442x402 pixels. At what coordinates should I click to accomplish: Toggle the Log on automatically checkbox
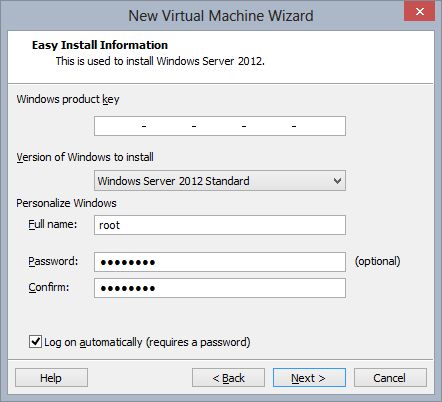(35, 342)
